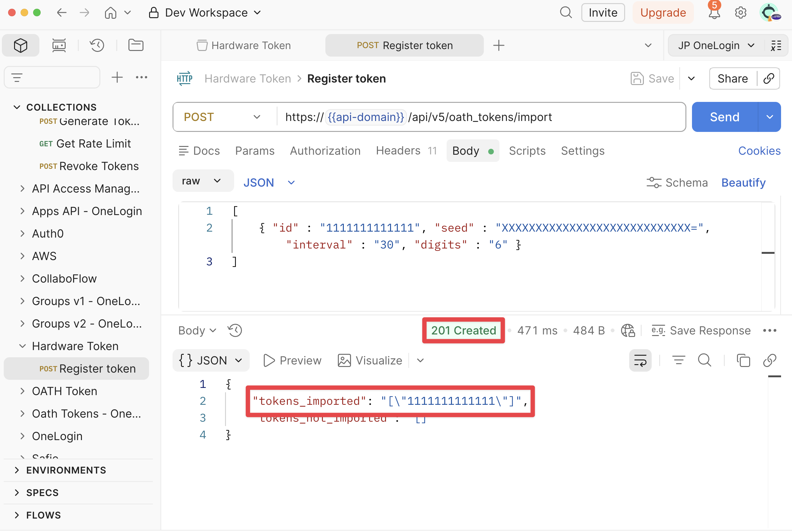Copy the response link icon
The height and width of the screenshot is (532, 792).
pos(769,360)
